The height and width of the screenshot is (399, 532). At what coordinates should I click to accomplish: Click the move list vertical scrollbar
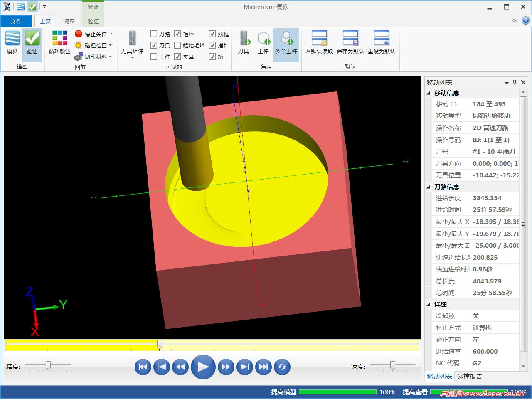tap(523, 224)
